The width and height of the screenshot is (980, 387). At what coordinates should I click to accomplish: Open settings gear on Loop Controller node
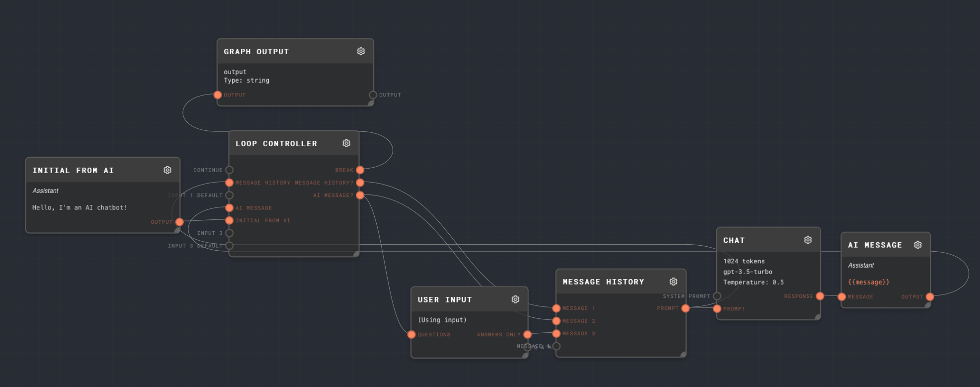point(346,143)
